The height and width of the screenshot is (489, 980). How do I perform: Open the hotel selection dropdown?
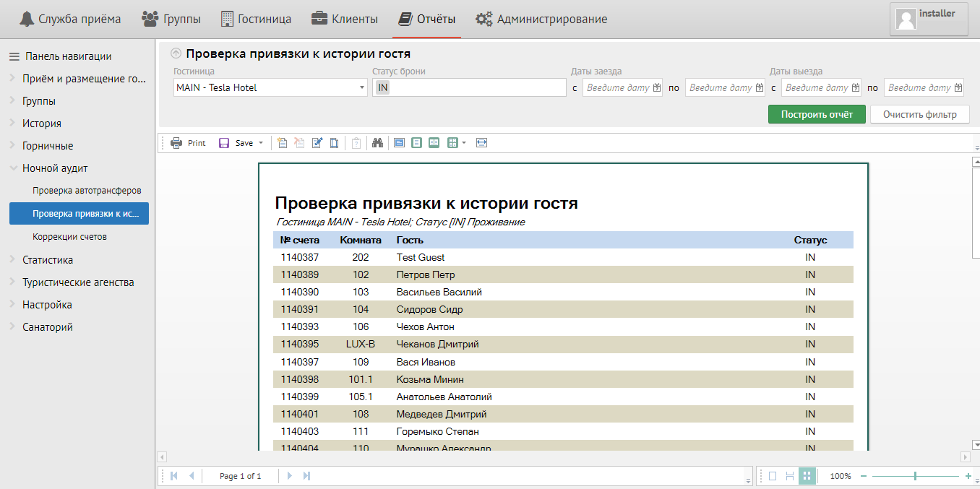click(x=362, y=88)
